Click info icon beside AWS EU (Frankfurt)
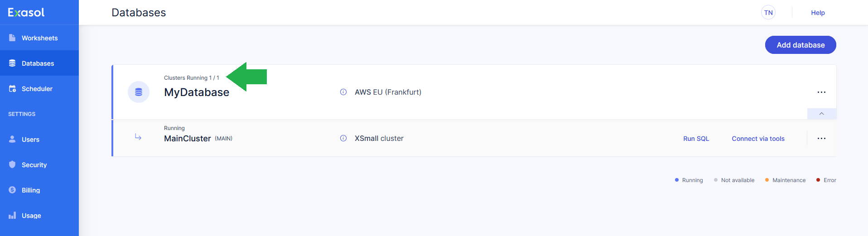The height and width of the screenshot is (236, 868). click(343, 92)
